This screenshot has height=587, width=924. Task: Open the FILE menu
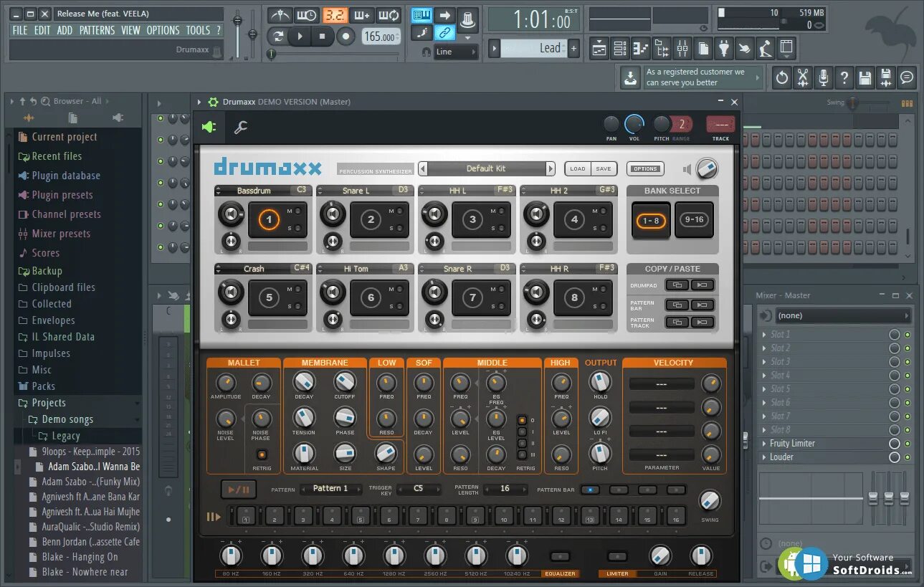tap(20, 30)
